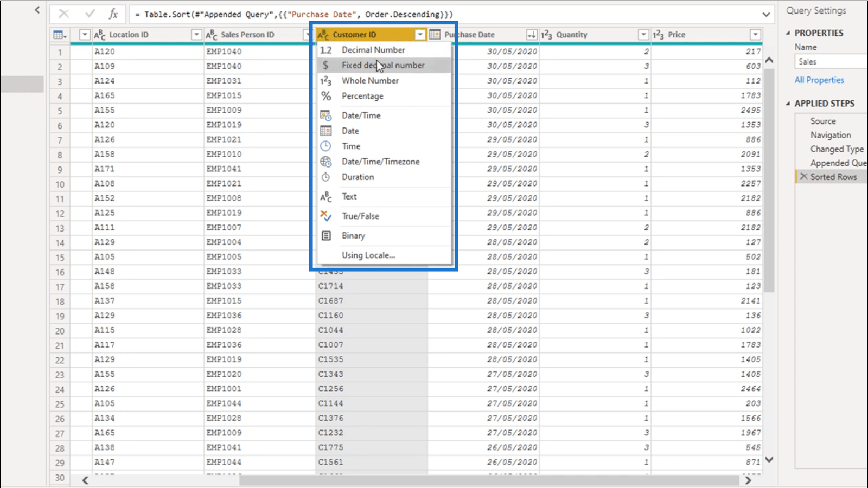
Task: Click the vertical scrollbar thumb
Action: pos(769,180)
